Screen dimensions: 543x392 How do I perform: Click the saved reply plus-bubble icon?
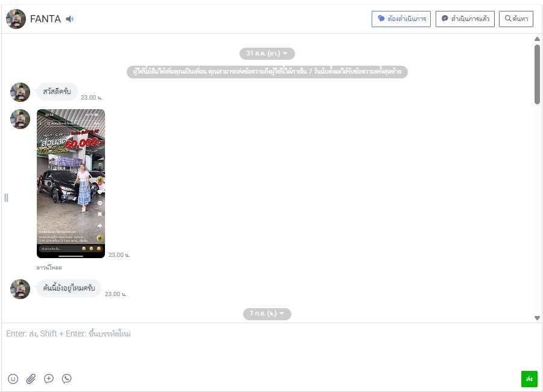tap(49, 379)
